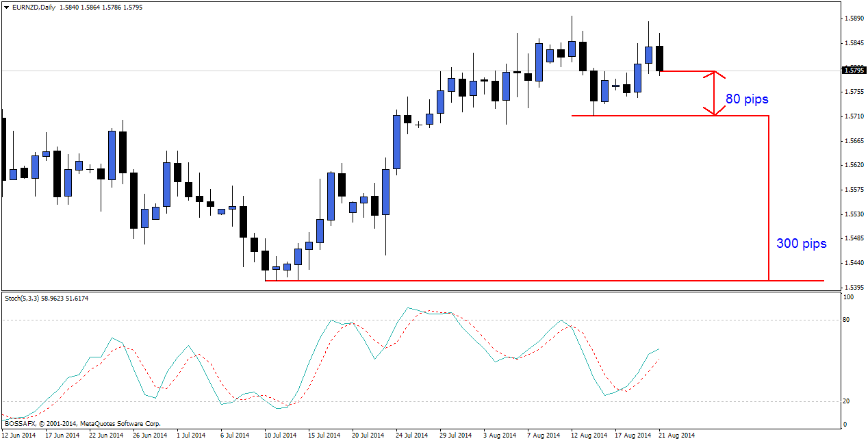Screen dimensions: 868x441
Task: Click the EURNZD,Daily chart title
Action: tap(34, 8)
